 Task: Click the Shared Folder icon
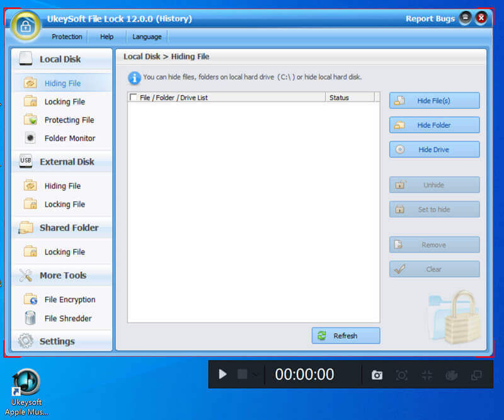[26, 227]
